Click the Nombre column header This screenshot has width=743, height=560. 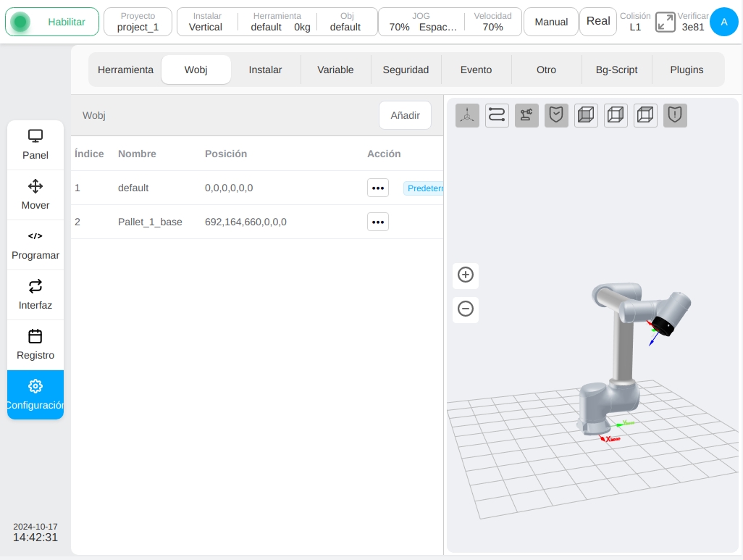pyautogui.click(x=137, y=154)
